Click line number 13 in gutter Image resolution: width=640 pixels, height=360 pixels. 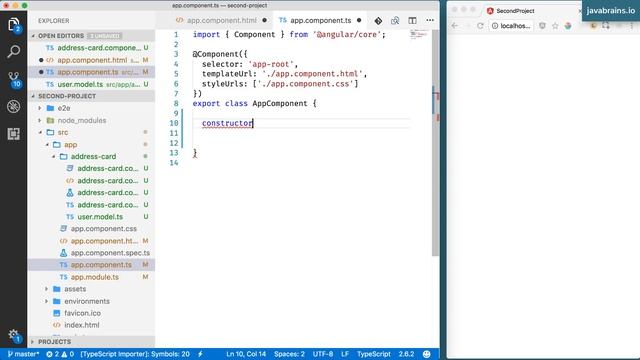174,153
